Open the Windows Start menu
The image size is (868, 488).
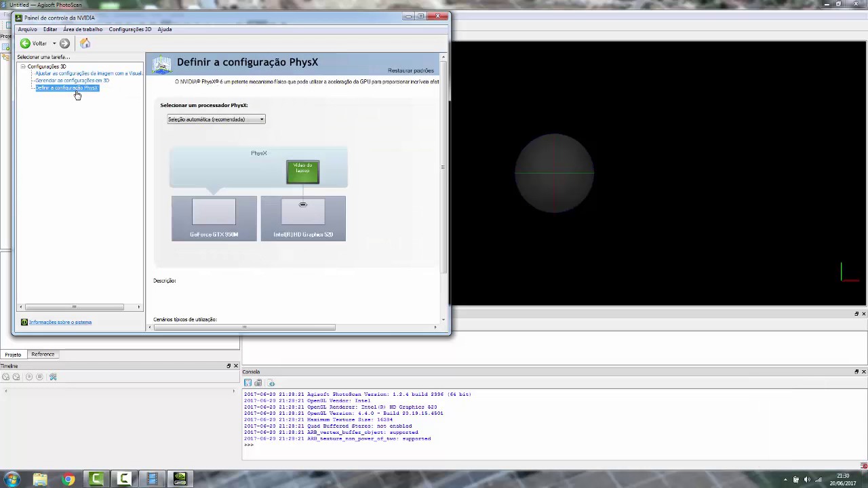coord(12,480)
